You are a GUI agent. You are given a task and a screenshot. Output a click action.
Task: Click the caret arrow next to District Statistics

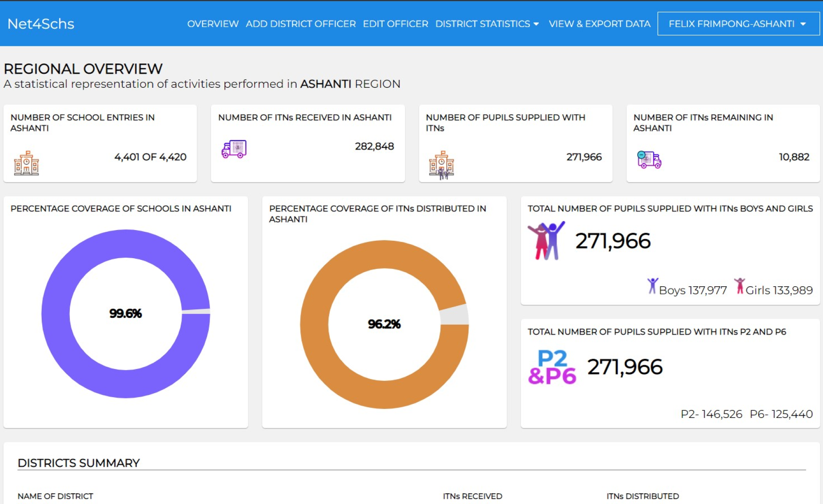(536, 24)
